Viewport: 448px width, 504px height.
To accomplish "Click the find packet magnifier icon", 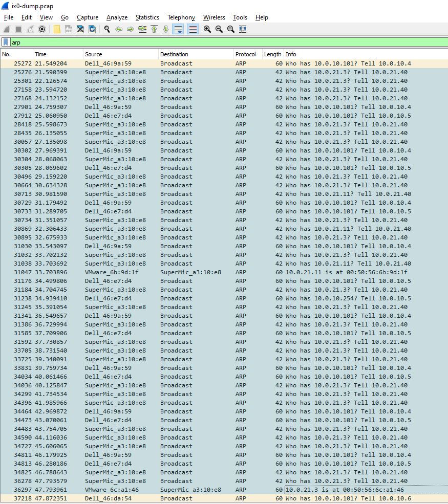I will [x=107, y=30].
